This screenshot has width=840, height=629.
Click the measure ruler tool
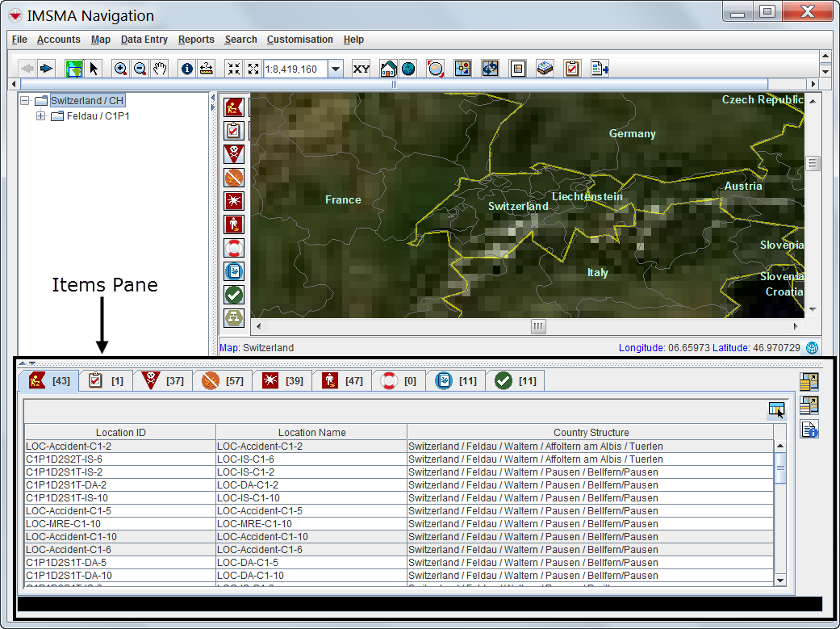pyautogui.click(x=207, y=69)
